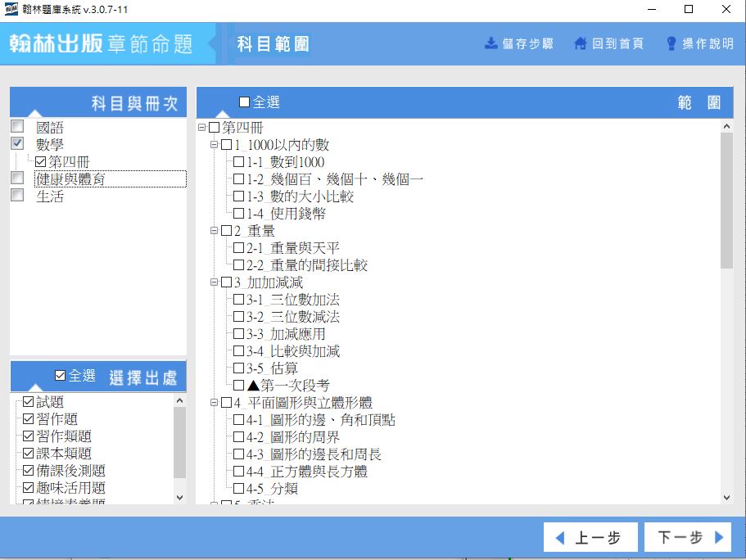
Task: Click the right arrow on 下一步
Action: tap(719, 537)
